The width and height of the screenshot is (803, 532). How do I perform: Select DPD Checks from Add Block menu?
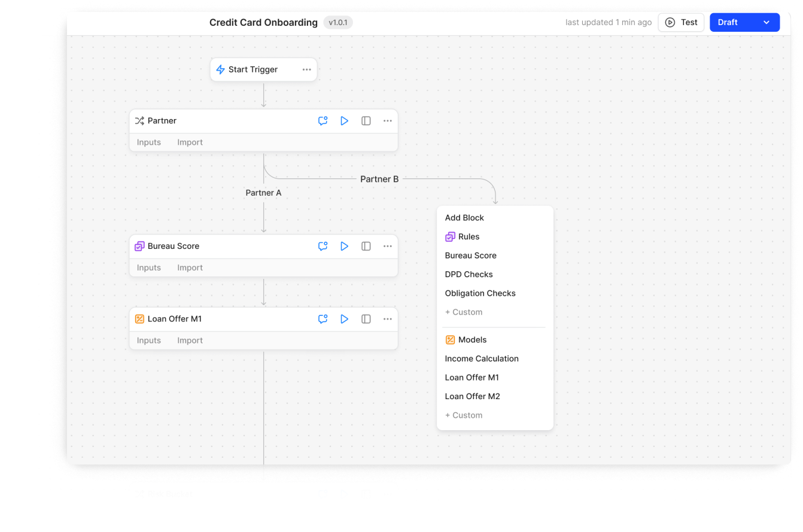469,274
